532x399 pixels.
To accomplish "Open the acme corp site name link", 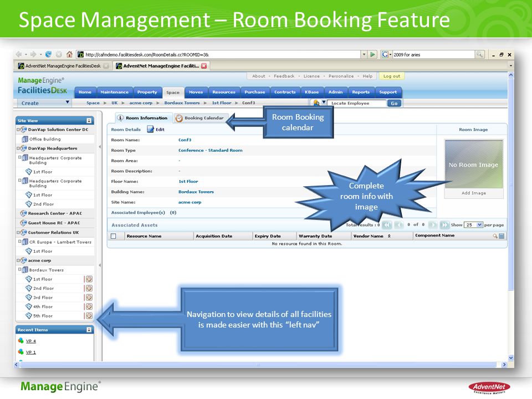I will 190,202.
